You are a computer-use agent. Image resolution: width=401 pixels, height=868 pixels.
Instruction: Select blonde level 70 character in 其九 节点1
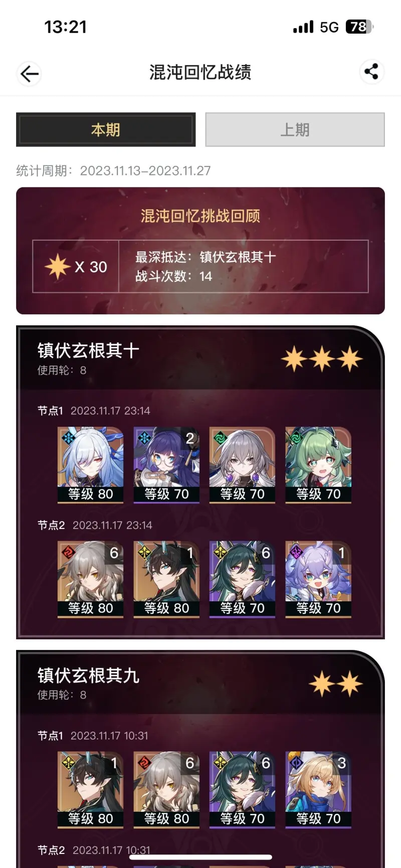coord(318,789)
